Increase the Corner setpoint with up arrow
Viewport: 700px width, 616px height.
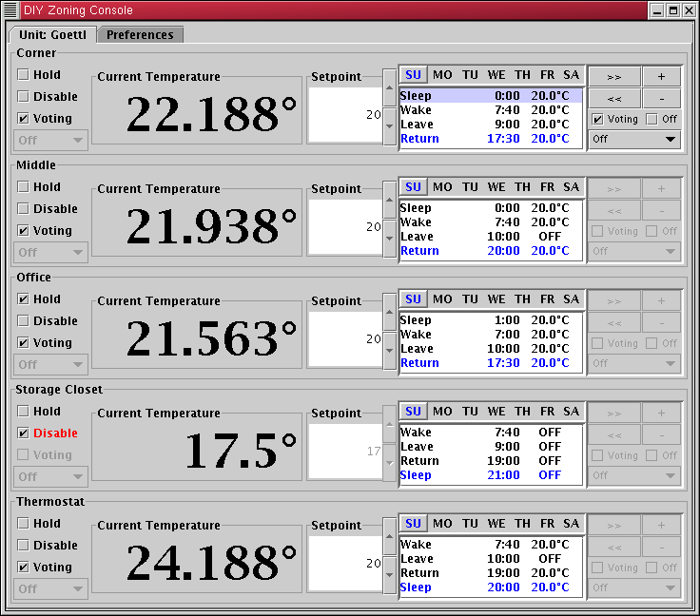389,88
